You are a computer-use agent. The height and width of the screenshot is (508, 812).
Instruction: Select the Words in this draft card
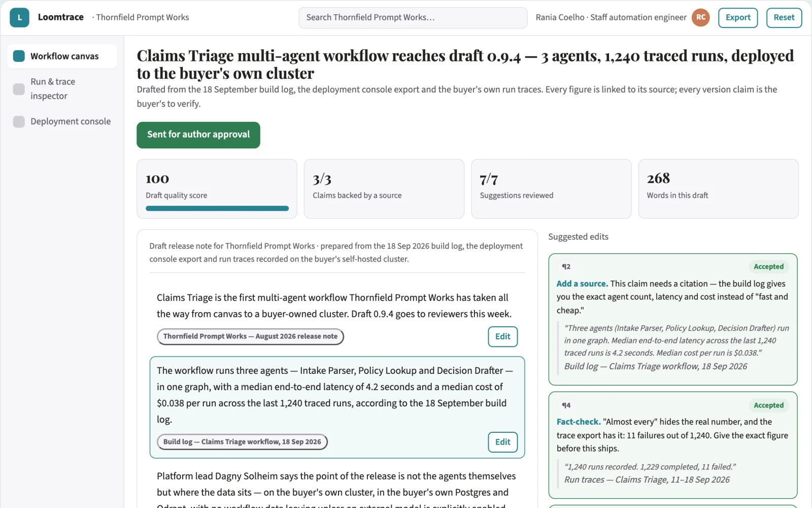pos(718,189)
